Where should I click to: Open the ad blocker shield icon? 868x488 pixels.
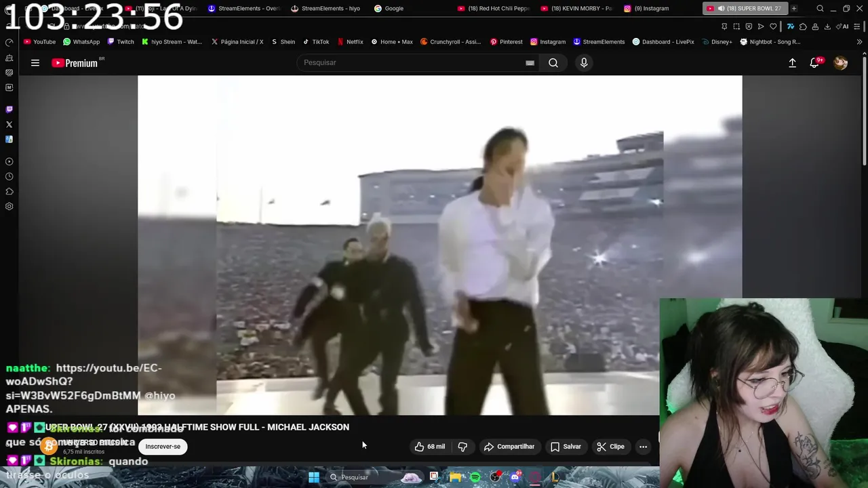tap(749, 26)
